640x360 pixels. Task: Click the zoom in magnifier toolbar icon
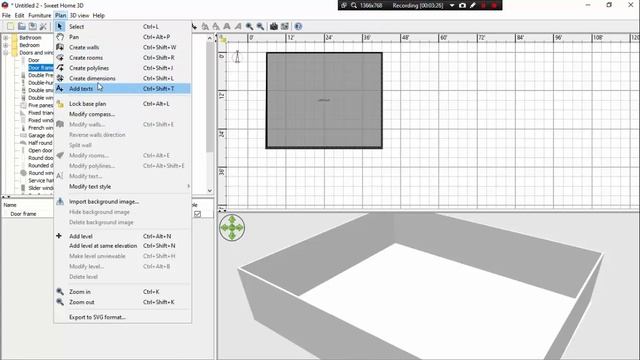click(249, 27)
